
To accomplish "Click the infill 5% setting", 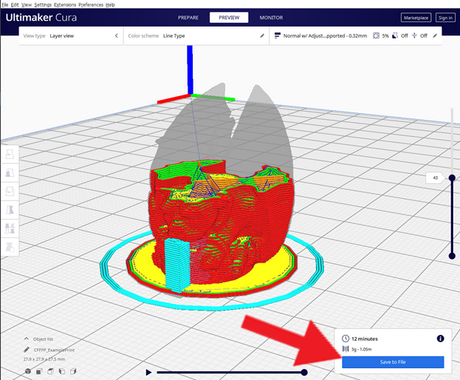I will point(381,36).
